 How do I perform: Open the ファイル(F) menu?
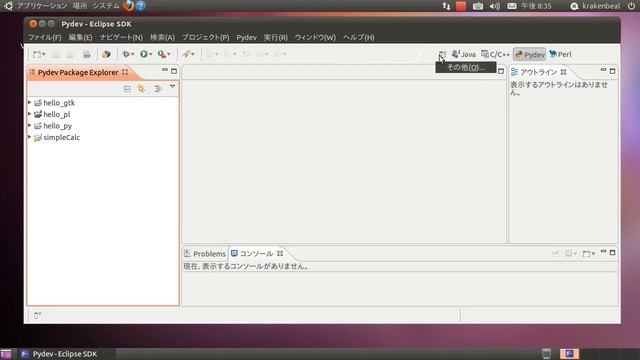[x=44, y=37]
